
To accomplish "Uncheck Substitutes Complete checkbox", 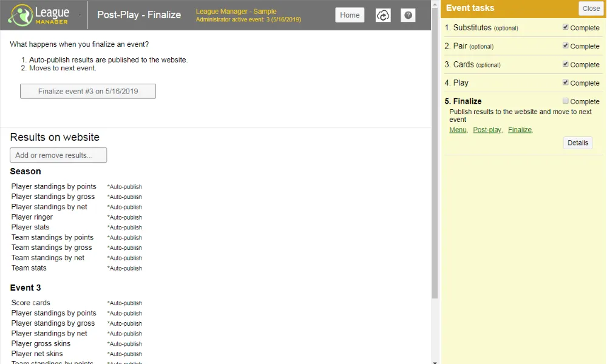I will tap(566, 27).
